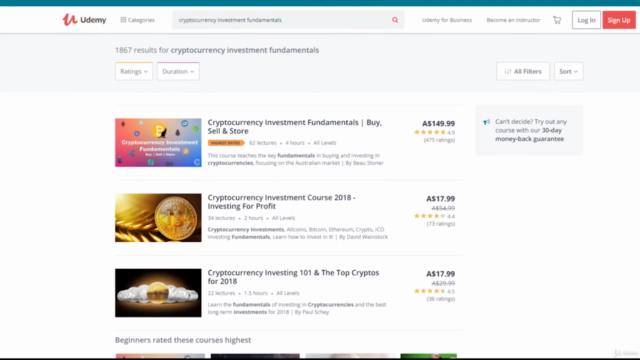This screenshot has height=360, width=640.
Task: Open Become an Instructor link
Action: click(x=513, y=20)
